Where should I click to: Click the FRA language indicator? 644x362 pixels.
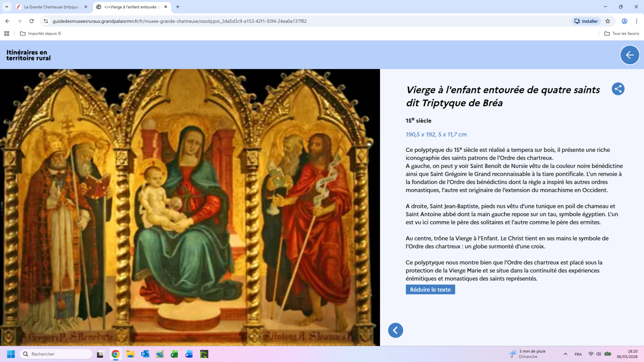point(578,354)
